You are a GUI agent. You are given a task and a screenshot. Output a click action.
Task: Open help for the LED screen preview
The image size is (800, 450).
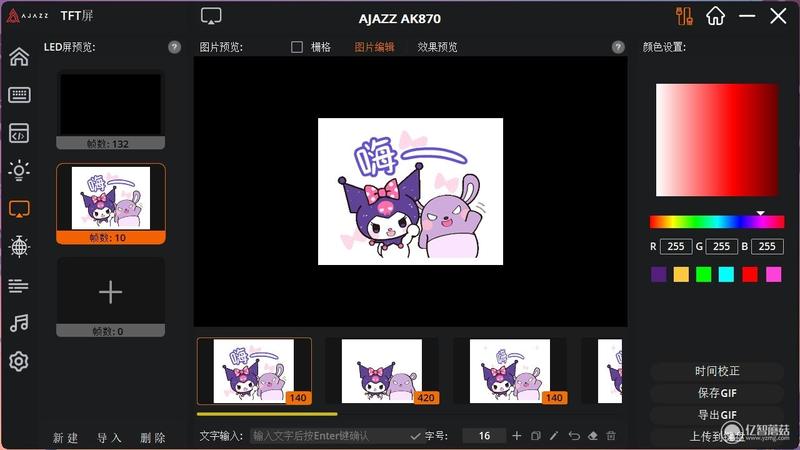[x=174, y=47]
